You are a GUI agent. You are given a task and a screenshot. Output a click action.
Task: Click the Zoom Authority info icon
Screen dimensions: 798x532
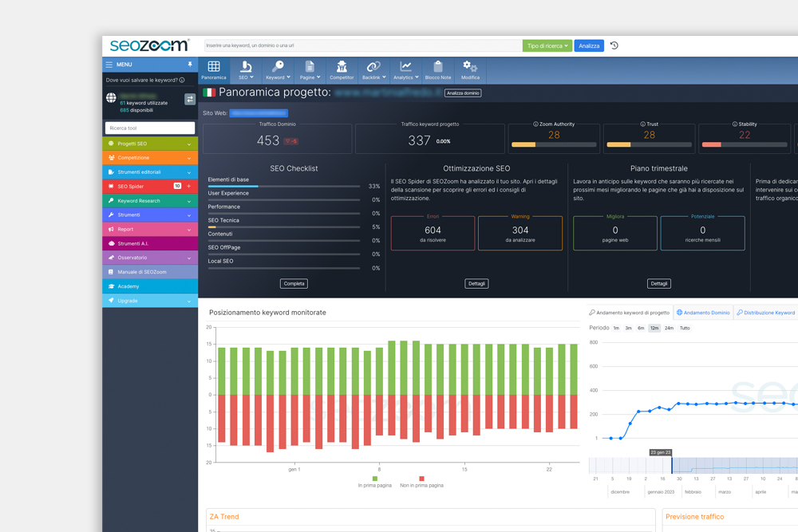(x=535, y=124)
